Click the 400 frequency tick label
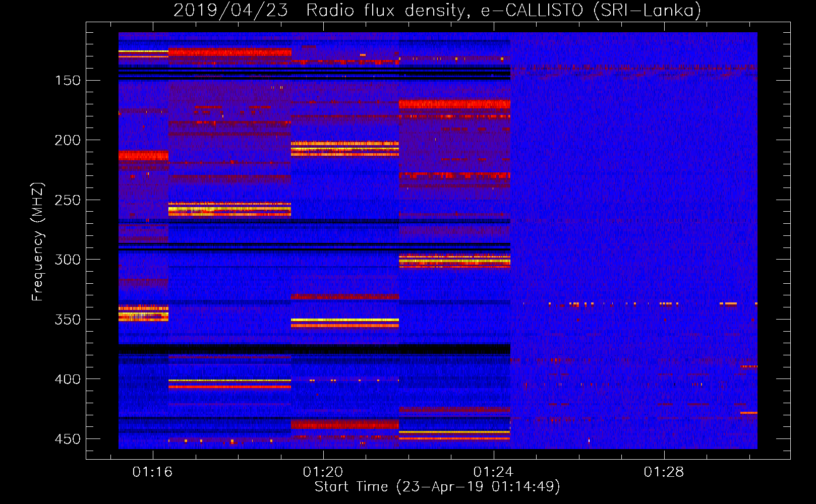 pyautogui.click(x=68, y=379)
